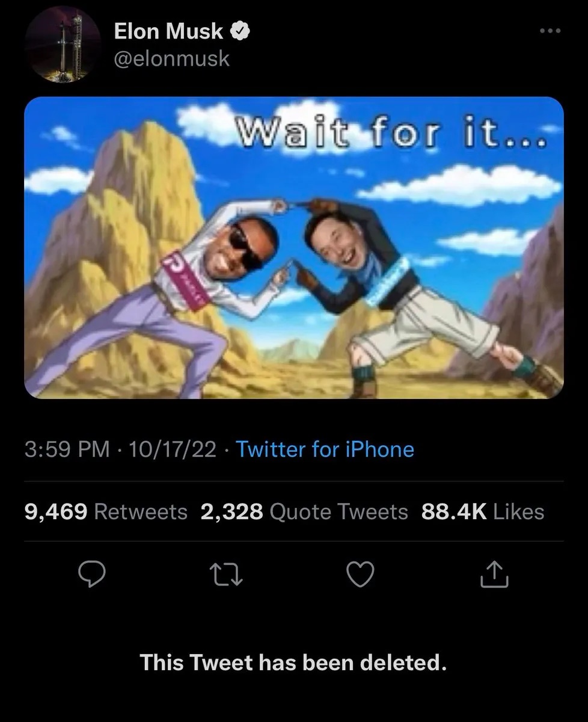View the 88.4K Likes list

tap(483, 511)
